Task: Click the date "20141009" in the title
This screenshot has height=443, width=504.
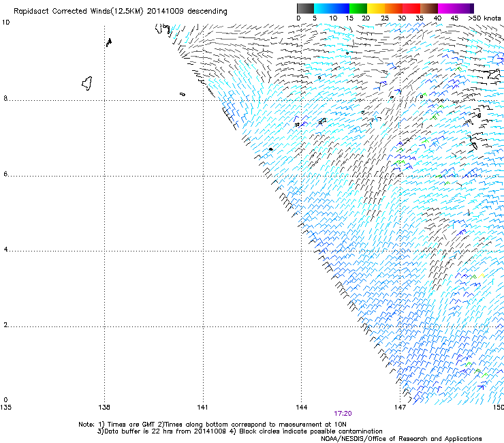Action: (165, 12)
